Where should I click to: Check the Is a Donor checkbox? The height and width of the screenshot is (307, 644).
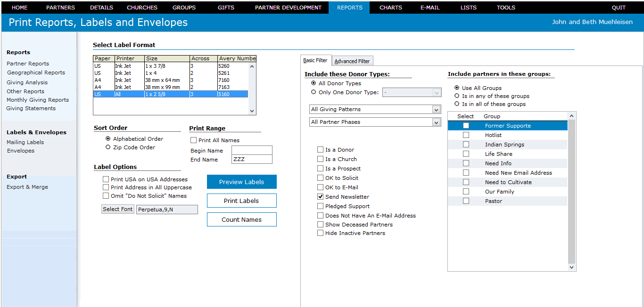[x=321, y=150]
